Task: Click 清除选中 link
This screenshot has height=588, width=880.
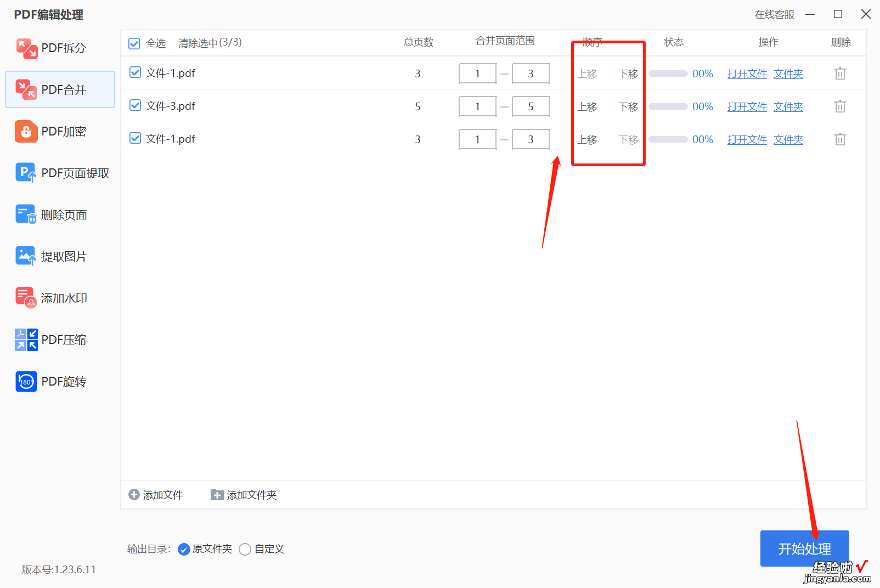Action: coord(198,43)
